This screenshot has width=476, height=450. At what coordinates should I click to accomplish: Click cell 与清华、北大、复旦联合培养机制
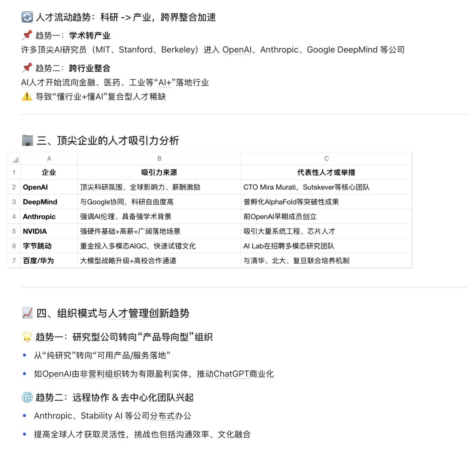[x=326, y=260]
